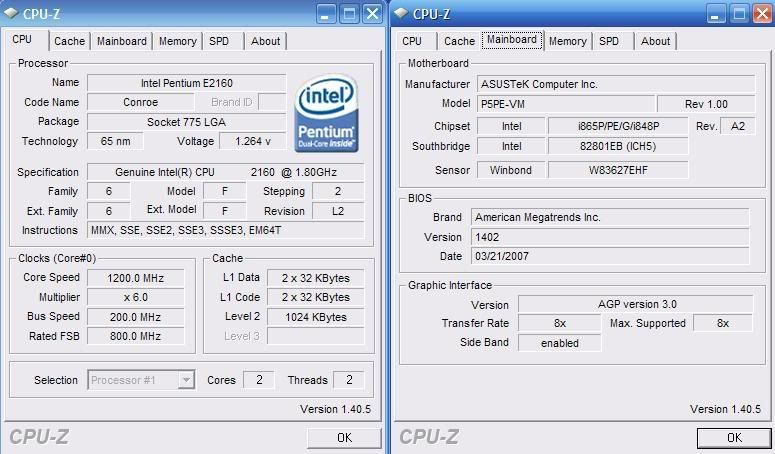Select Mainboard tab in right window
Image resolution: width=775 pixels, height=454 pixels.
point(512,40)
